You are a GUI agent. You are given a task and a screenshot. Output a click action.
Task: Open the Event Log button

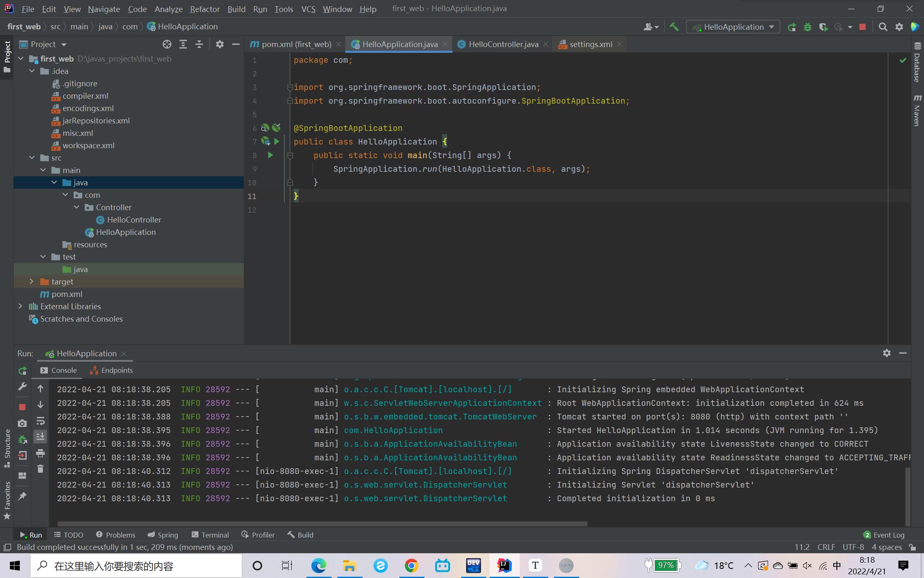tap(884, 535)
